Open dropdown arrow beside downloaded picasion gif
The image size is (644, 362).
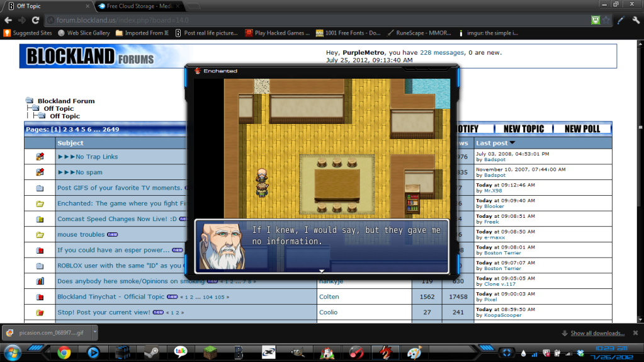[94, 331]
